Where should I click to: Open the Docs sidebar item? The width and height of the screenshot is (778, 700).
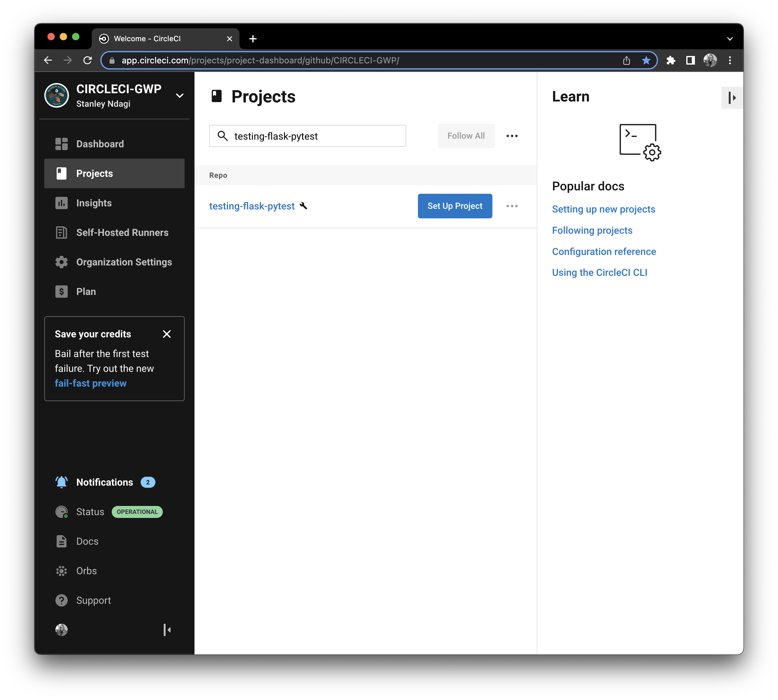[87, 541]
